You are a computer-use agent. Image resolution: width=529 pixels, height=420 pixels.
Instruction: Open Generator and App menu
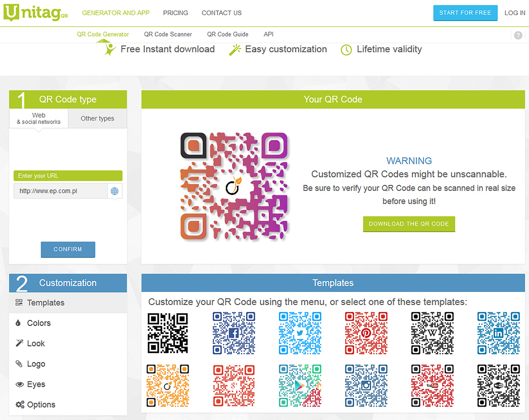pos(116,13)
